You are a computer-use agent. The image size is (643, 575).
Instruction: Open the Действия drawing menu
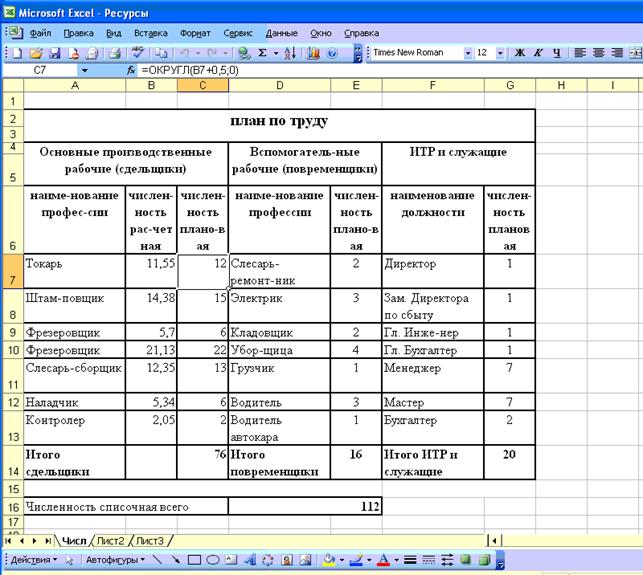[34, 559]
